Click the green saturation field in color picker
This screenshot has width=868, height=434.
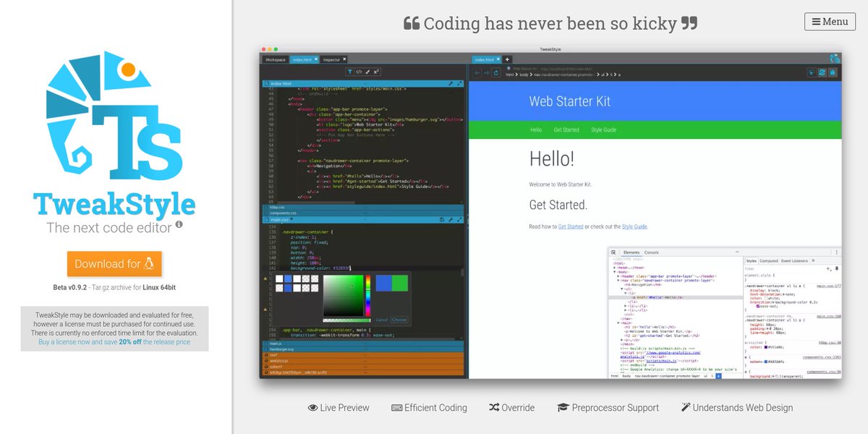343,295
